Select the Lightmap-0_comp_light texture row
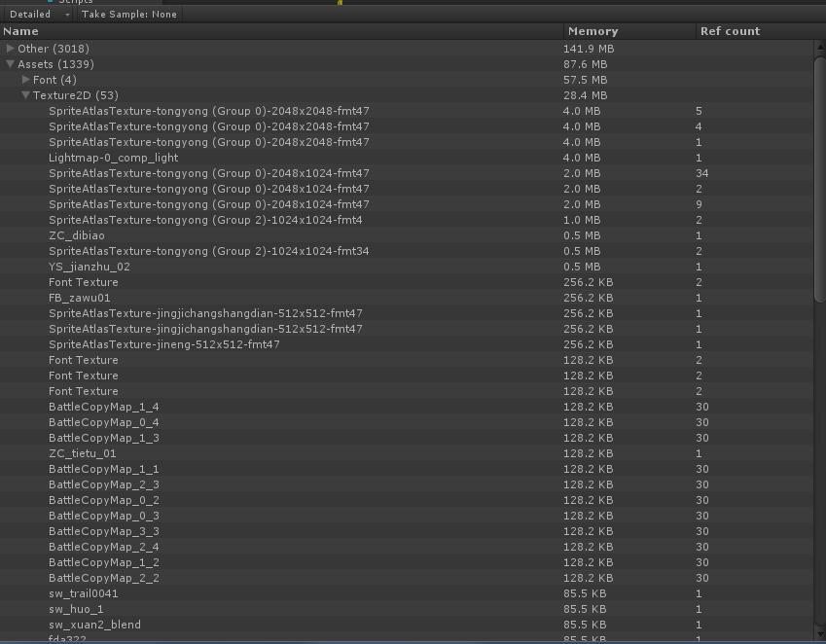 (407, 158)
